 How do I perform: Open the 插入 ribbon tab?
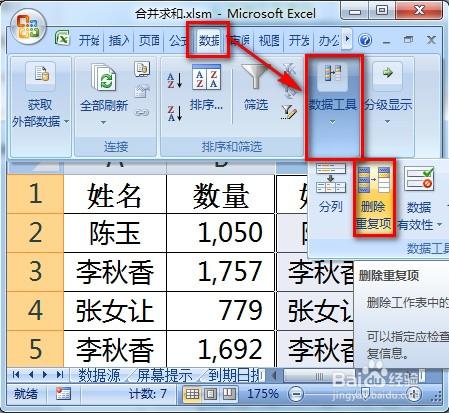coord(119,41)
